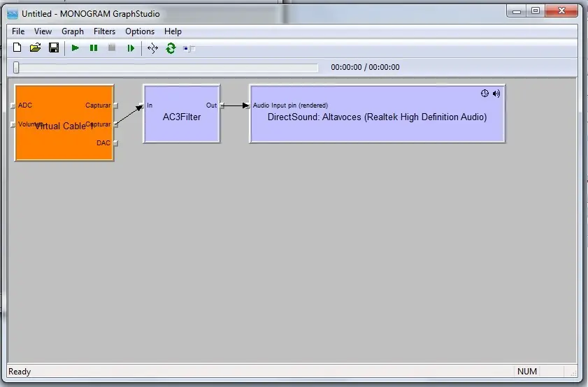Image resolution: width=588 pixels, height=387 pixels.
Task: Click the seek bar track
Action: pos(166,68)
